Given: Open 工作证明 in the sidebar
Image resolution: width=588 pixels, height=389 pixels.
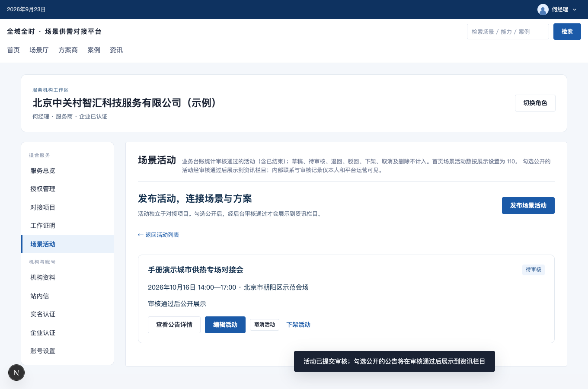Looking at the screenshot, I should 67,226.
